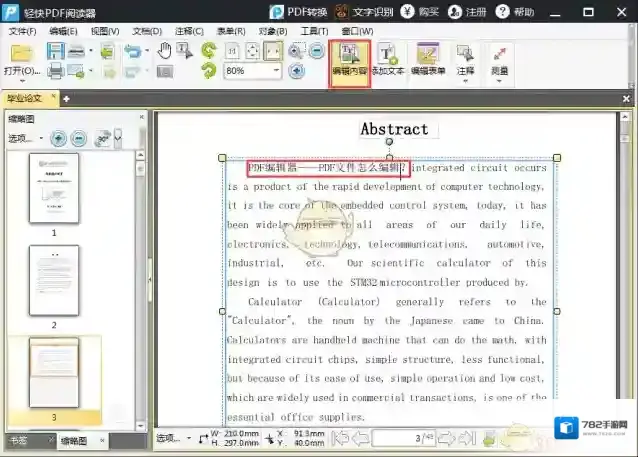Click the save disk icon

[x=56, y=51]
